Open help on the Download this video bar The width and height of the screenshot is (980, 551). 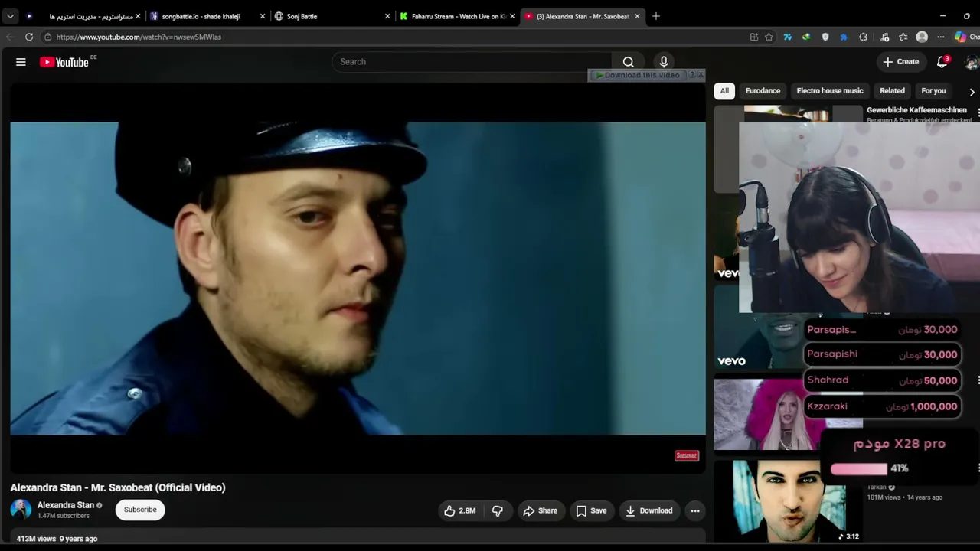point(692,75)
